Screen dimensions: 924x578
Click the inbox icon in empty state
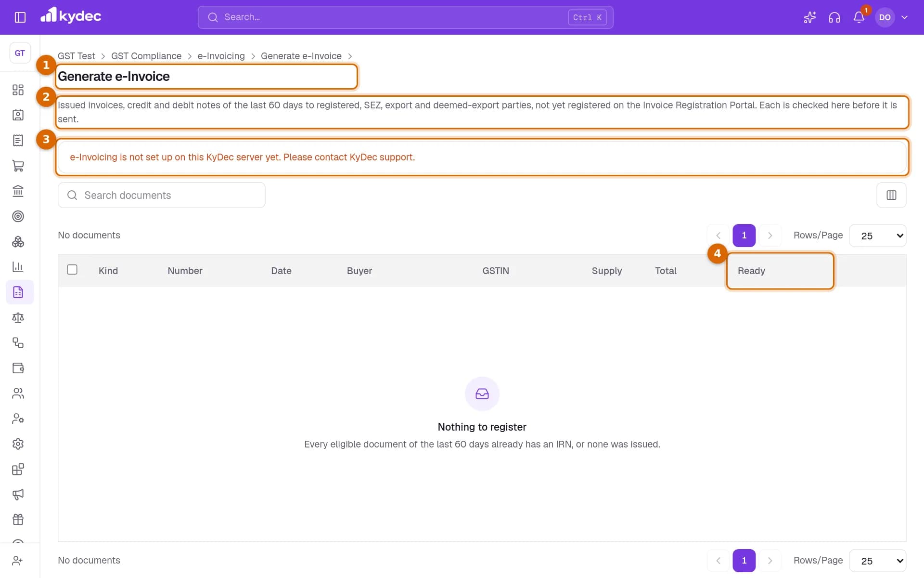pyautogui.click(x=482, y=394)
